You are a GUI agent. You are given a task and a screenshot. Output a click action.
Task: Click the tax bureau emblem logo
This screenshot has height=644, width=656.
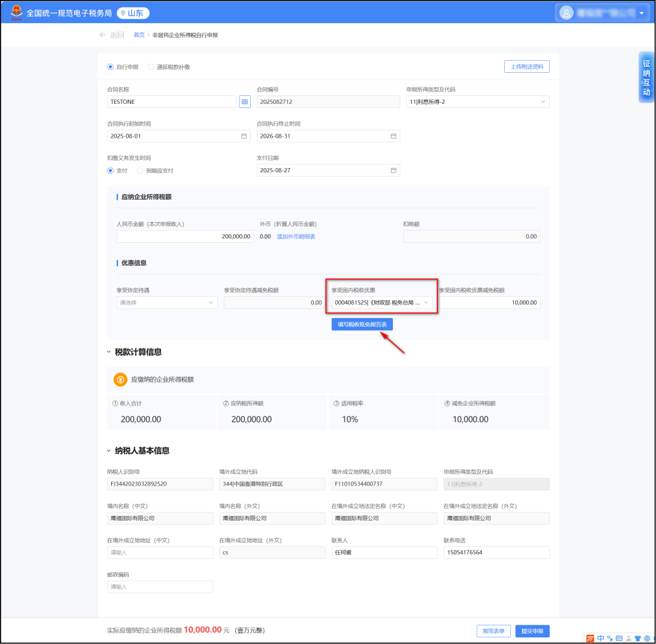click(x=17, y=13)
